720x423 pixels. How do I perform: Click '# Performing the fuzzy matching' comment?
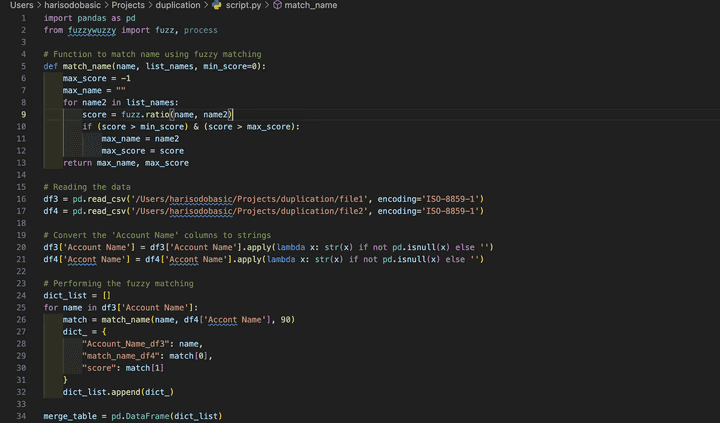118,283
